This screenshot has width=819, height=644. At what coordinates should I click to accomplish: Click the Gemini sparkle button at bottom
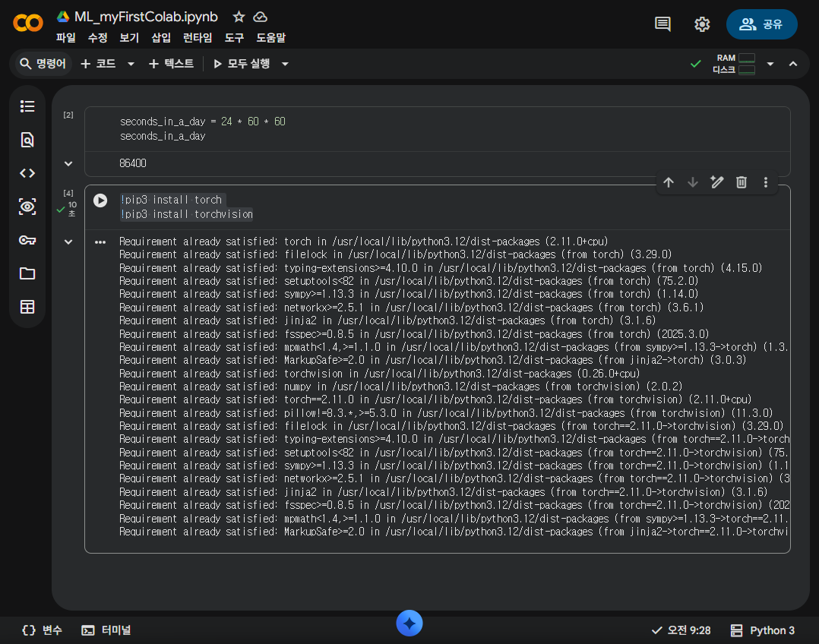click(409, 623)
